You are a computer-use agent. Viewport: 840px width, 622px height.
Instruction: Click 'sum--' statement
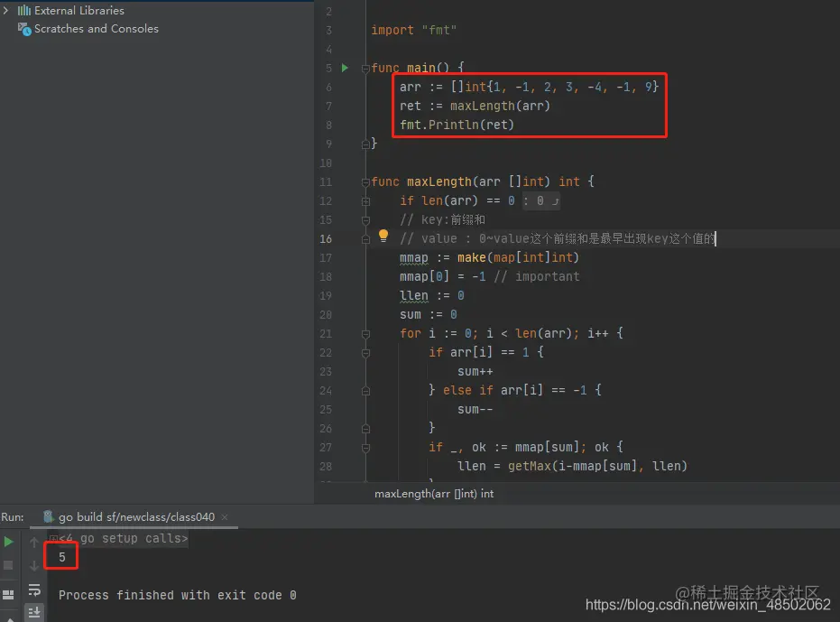pyautogui.click(x=475, y=409)
